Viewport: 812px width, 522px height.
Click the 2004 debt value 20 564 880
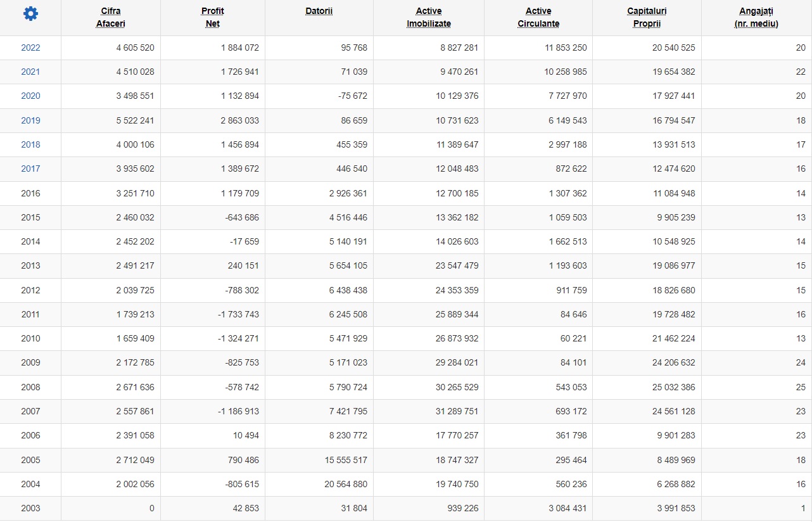346,484
